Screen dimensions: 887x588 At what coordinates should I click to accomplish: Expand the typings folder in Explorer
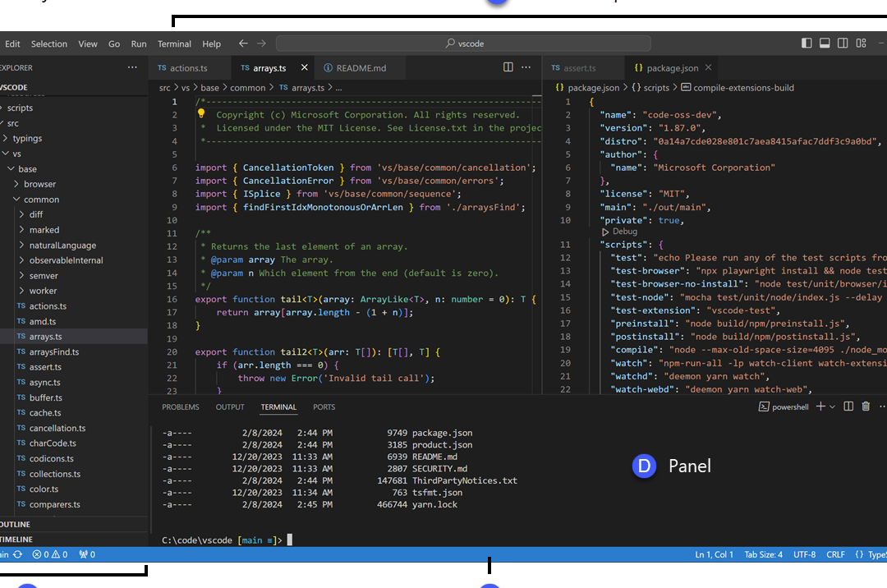[x=27, y=138]
